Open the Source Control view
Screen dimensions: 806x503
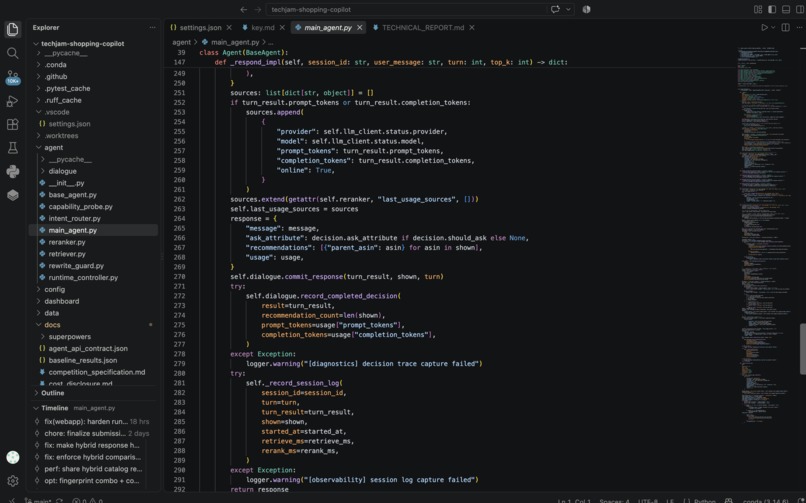click(x=13, y=78)
